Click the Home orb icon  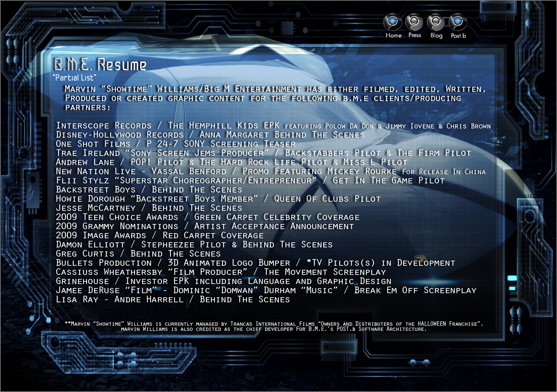click(392, 22)
